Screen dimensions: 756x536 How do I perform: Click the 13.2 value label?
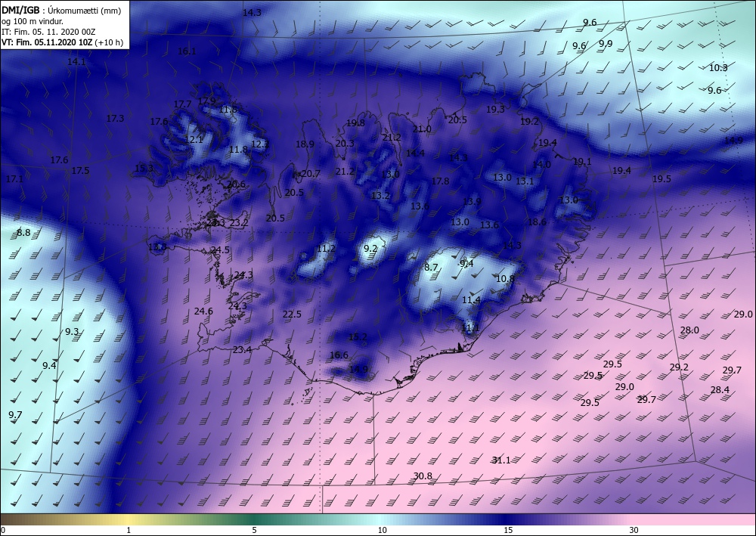pyautogui.click(x=380, y=195)
